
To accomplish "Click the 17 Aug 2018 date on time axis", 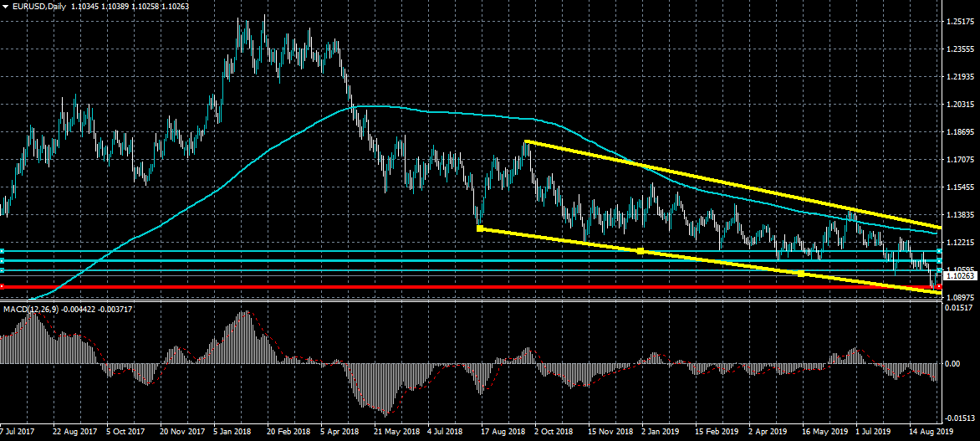I will click(x=505, y=433).
